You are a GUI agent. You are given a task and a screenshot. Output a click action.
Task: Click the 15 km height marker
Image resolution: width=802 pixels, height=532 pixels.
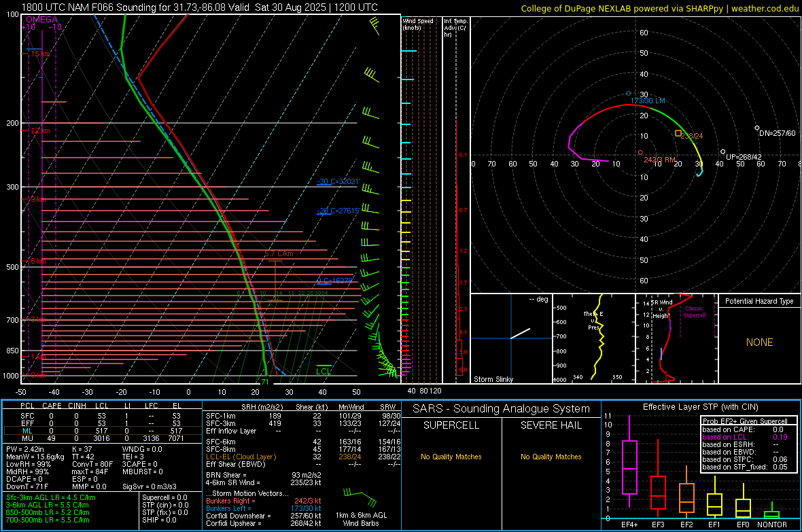click(40, 54)
